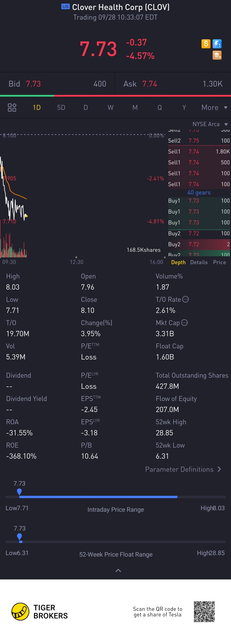Tap the Bid 7.73 quote
The width and height of the screenshot is (231, 644).
click(x=57, y=84)
